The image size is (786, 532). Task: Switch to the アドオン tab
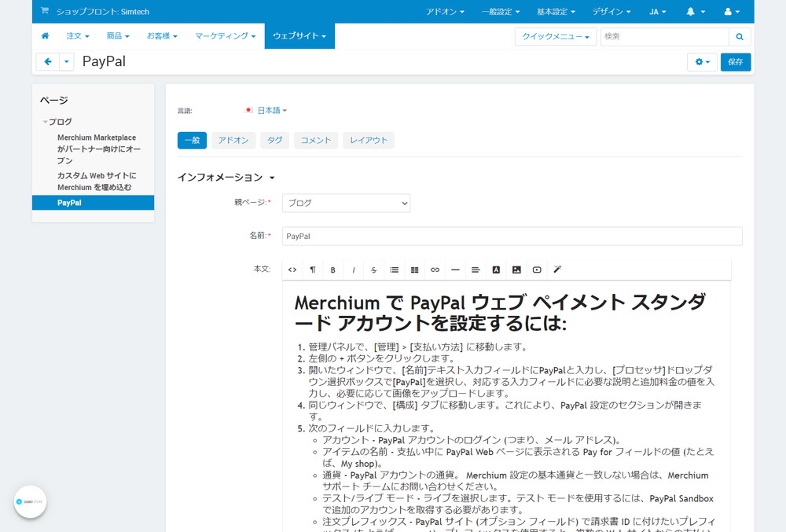(233, 140)
